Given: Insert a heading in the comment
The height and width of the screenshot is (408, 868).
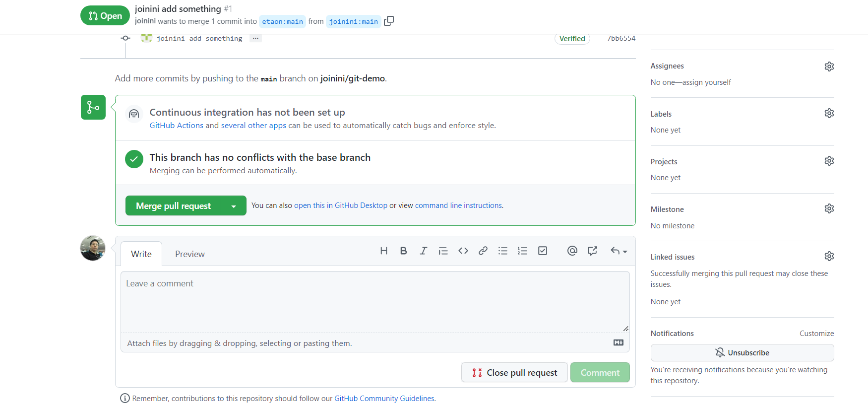Looking at the screenshot, I should 384,251.
